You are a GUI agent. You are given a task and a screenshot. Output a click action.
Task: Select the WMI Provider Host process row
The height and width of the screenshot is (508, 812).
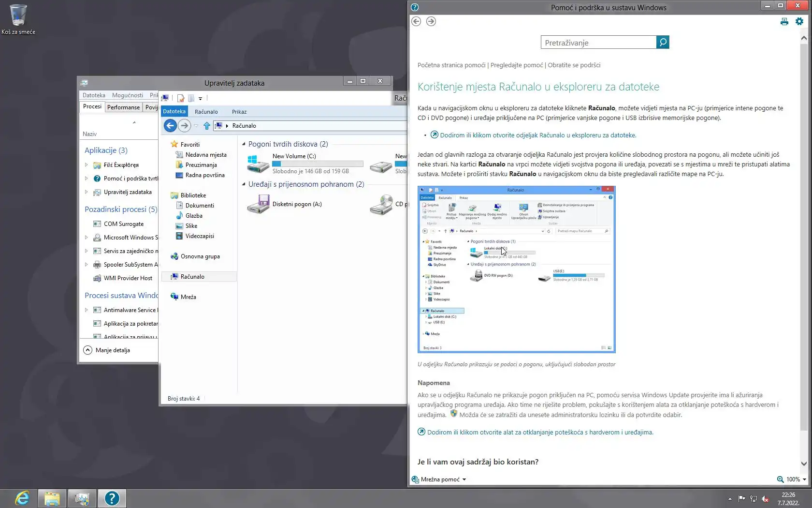(x=119, y=278)
